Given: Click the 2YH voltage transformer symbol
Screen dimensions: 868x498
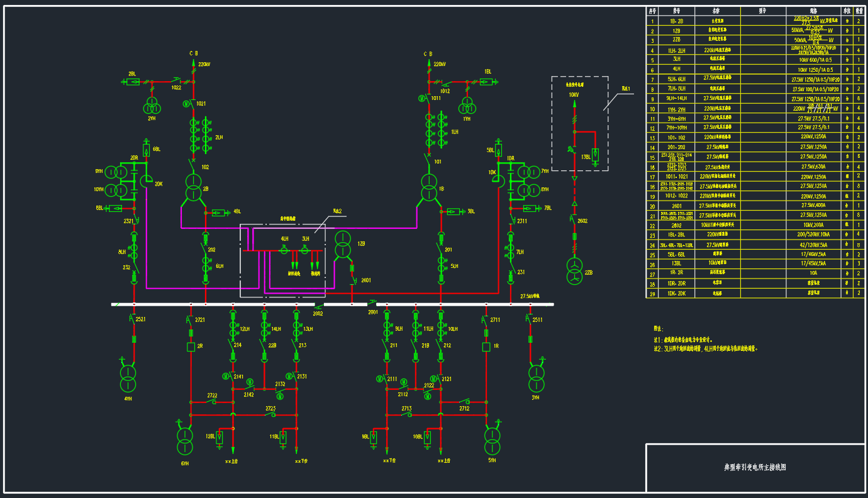Looking at the screenshot, I should coord(152,104).
